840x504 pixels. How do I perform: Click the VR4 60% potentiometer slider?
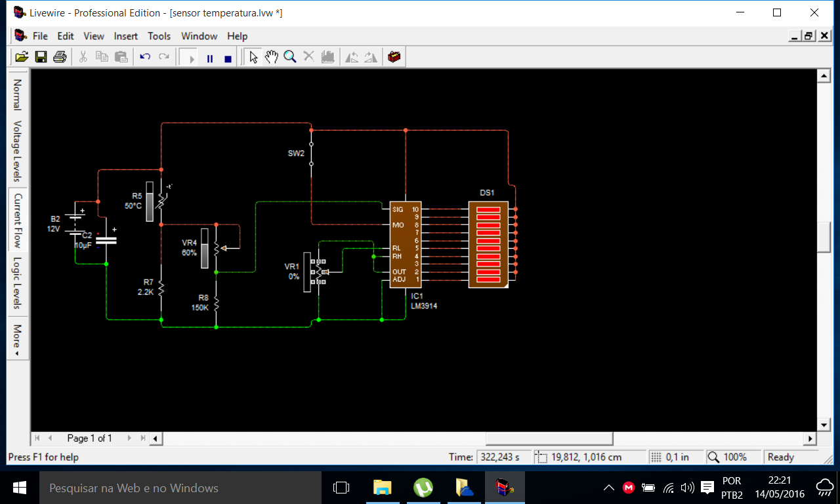205,248
